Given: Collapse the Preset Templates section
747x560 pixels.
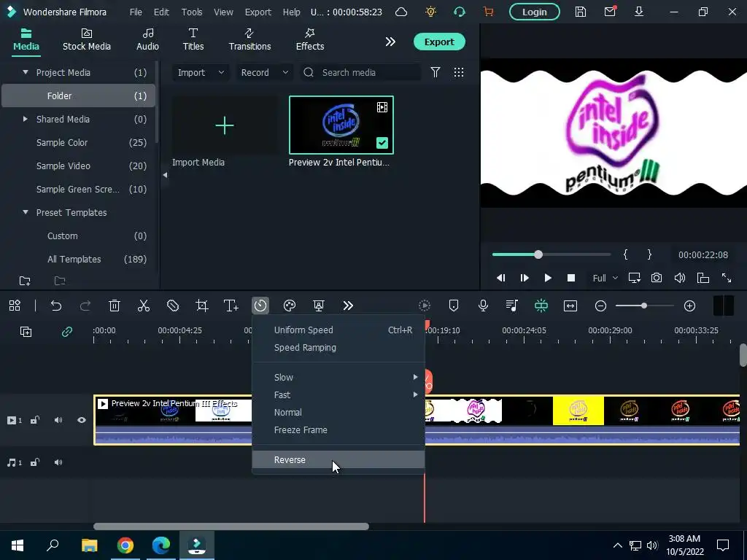Looking at the screenshot, I should point(26,212).
